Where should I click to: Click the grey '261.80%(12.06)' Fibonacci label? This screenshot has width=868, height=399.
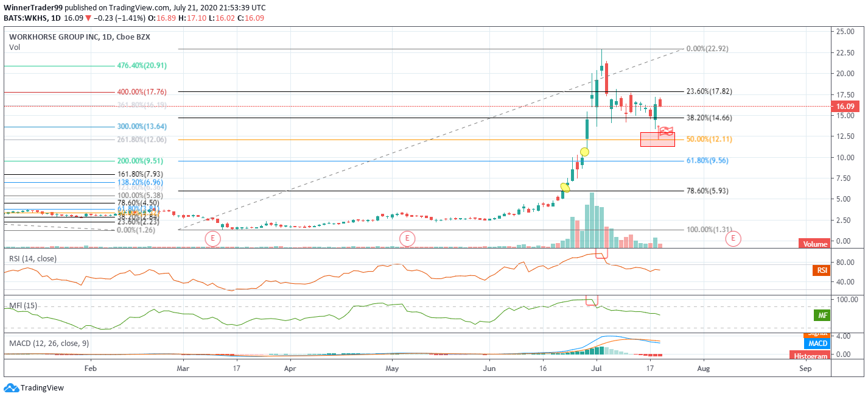pos(142,139)
